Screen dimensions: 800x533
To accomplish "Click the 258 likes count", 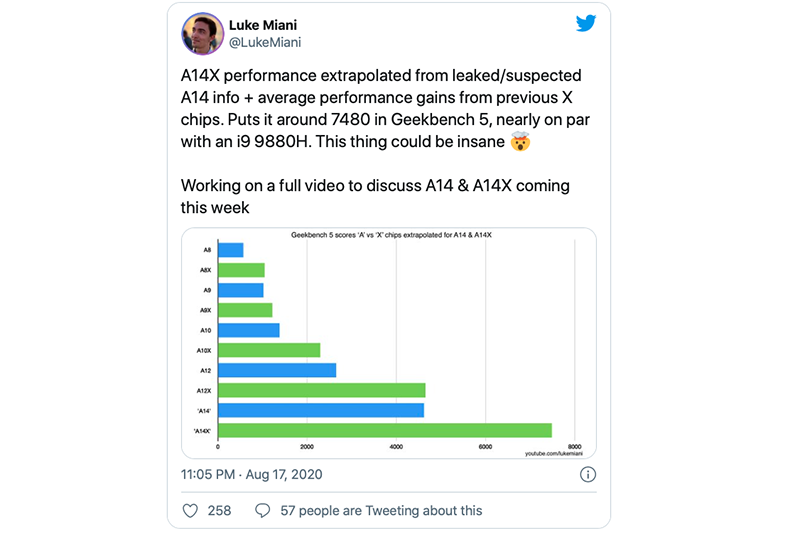I will click(x=219, y=510).
